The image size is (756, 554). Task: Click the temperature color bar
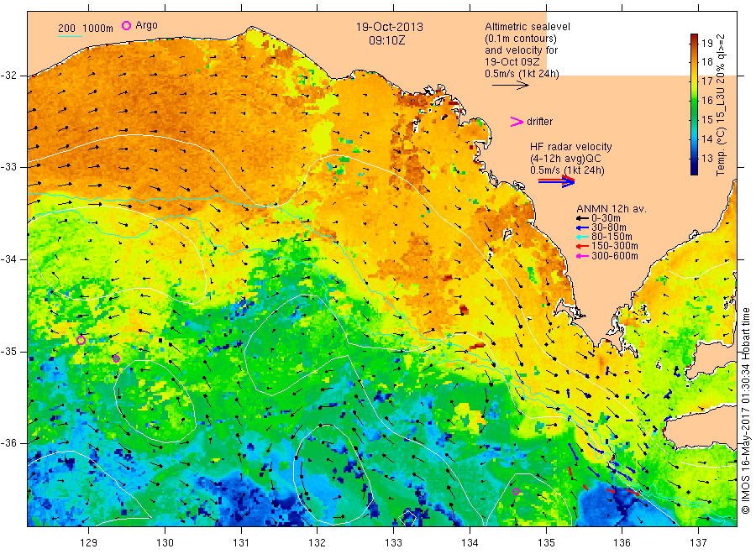click(x=694, y=104)
